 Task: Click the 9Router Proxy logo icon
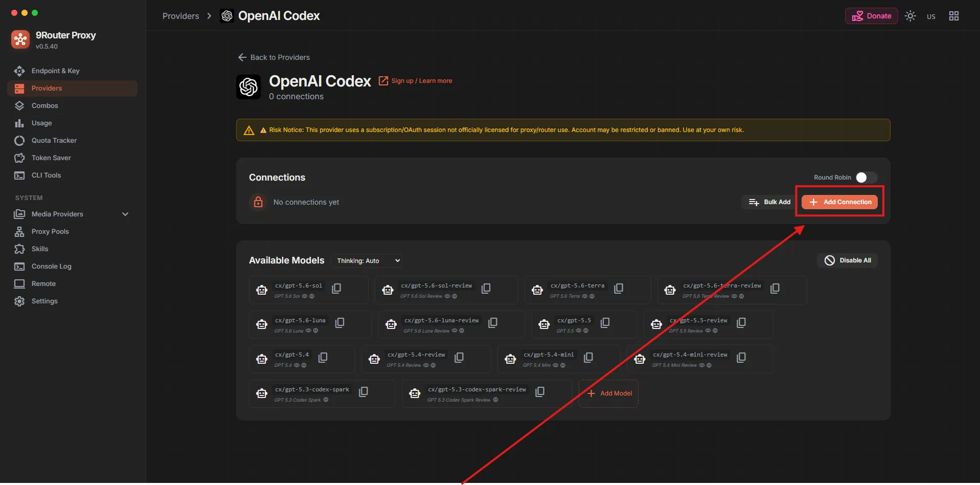tap(20, 39)
